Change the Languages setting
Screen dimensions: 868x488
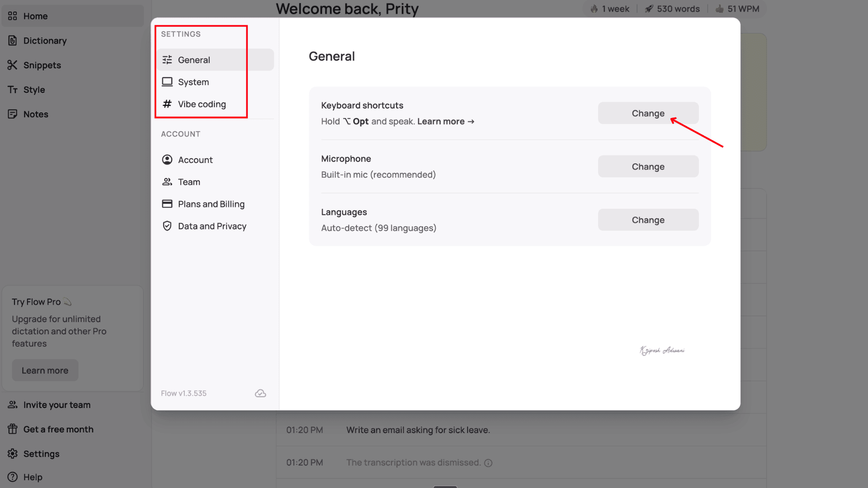coord(648,220)
